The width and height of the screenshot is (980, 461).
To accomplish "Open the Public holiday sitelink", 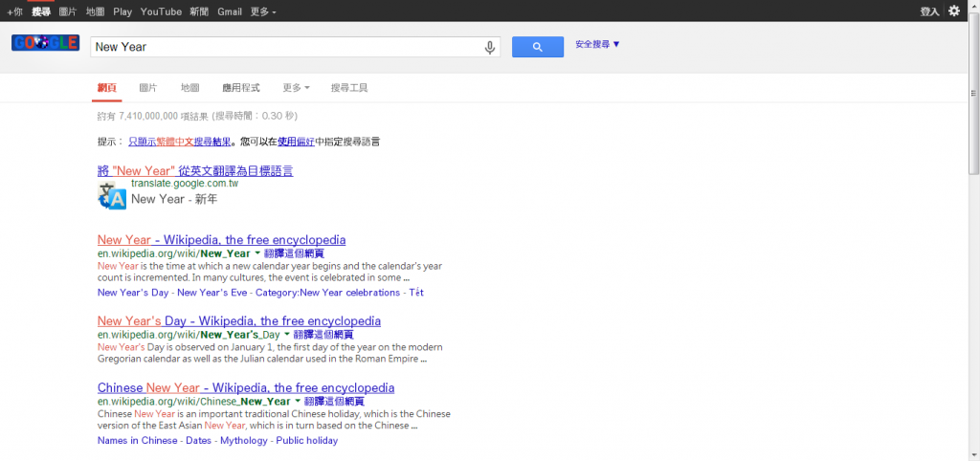I will click(307, 440).
